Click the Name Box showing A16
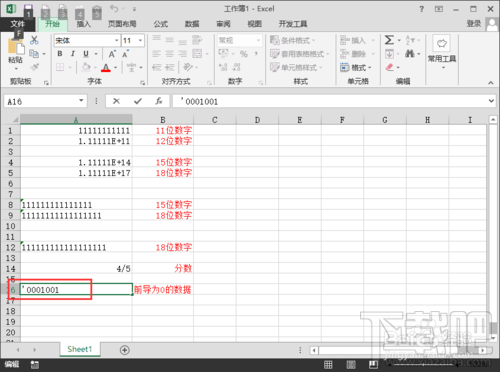Viewport: 500px width, 372px height. coord(46,101)
